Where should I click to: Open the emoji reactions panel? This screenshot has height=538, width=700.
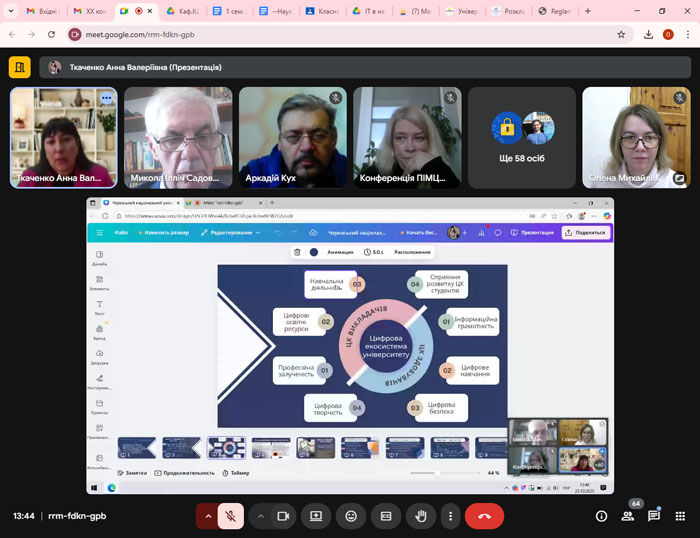(351, 516)
